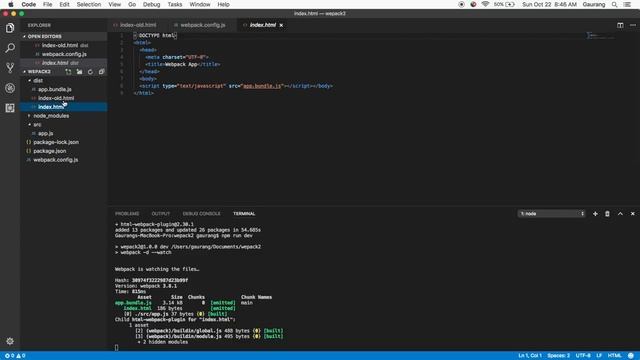Image resolution: width=640 pixels, height=360 pixels.
Task: Click the app.bundle.js link in the script tag
Action: 262,86
